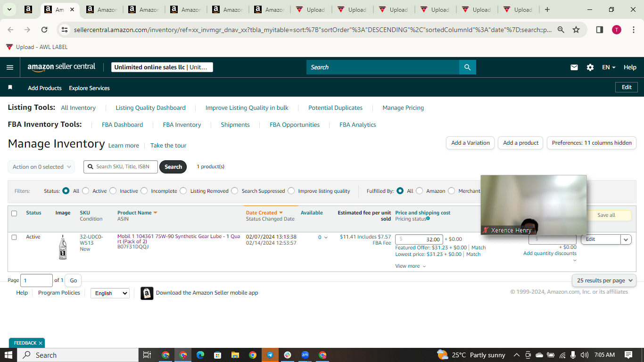
Task: Open Listing Quality Dashboard
Action: tap(151, 108)
